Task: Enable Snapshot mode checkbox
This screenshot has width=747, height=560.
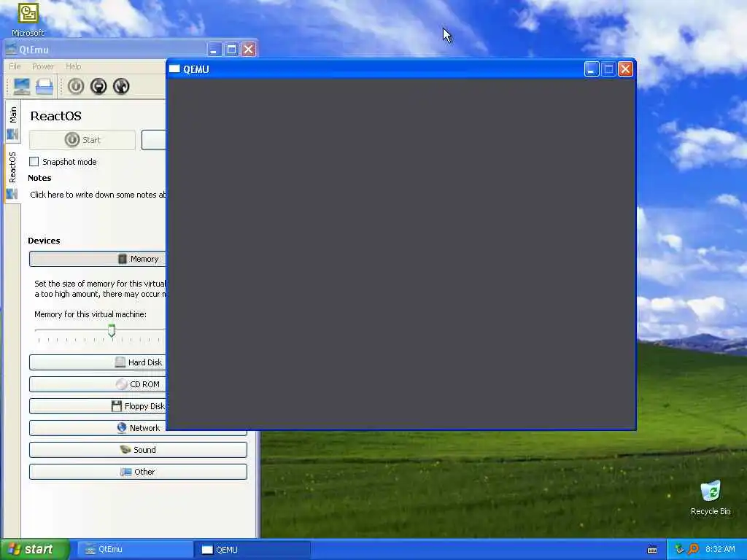Action: [x=34, y=162]
